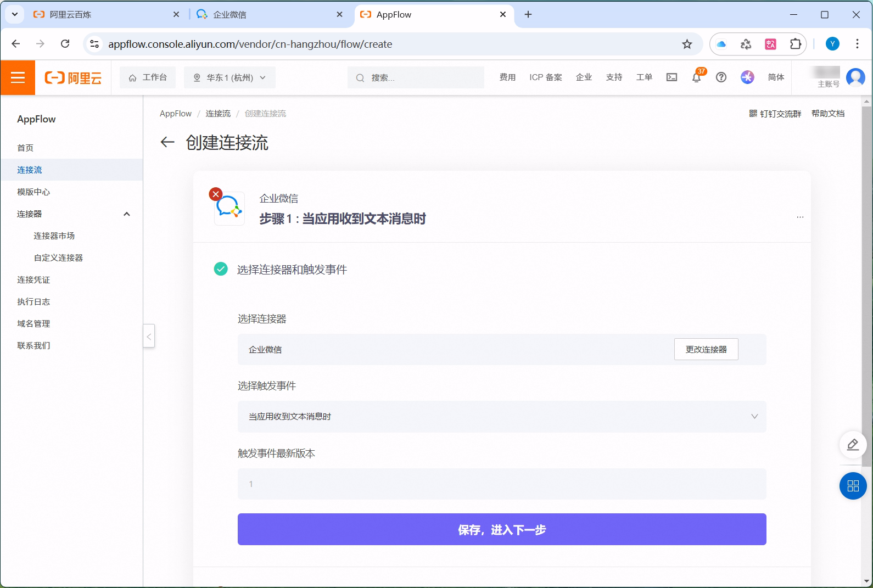Focus the console 搜索 field
The height and width of the screenshot is (588, 873).
click(416, 77)
